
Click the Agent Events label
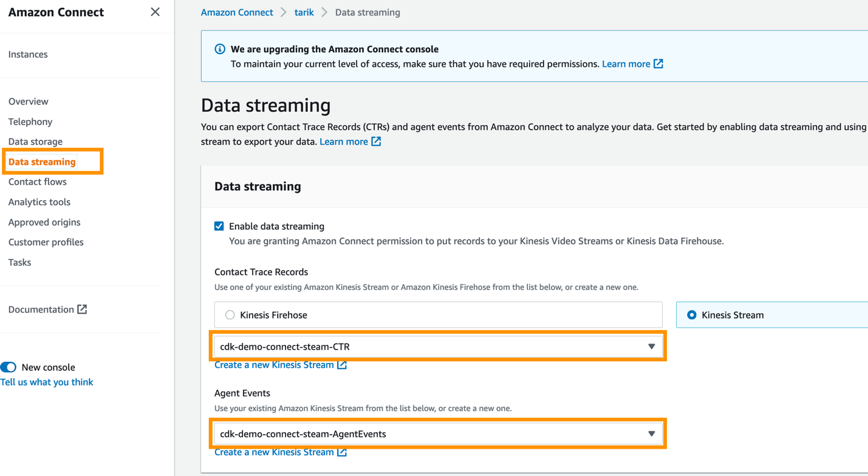point(242,393)
